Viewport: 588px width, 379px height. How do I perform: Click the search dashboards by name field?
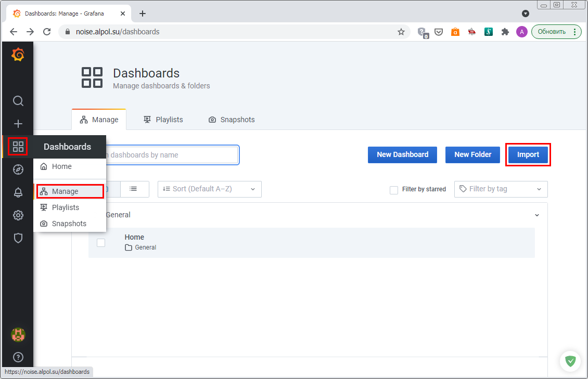[x=172, y=155]
